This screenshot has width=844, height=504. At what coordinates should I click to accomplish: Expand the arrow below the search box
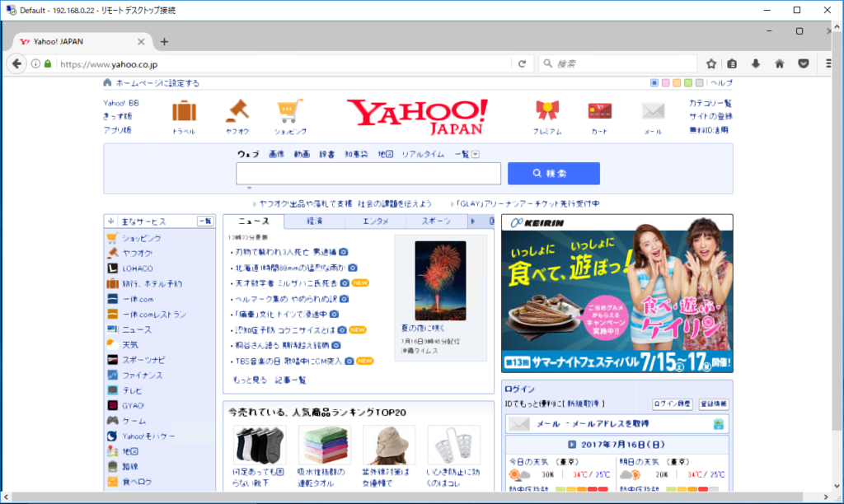tap(249, 188)
